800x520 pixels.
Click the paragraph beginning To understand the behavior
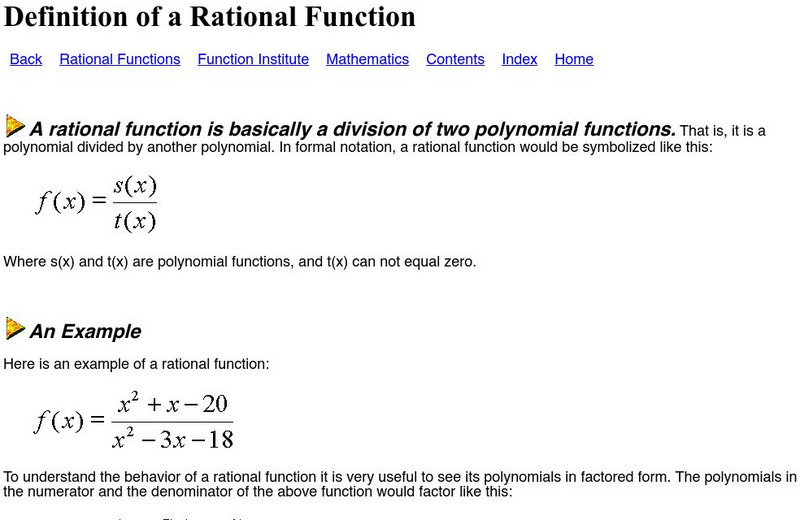(400, 484)
